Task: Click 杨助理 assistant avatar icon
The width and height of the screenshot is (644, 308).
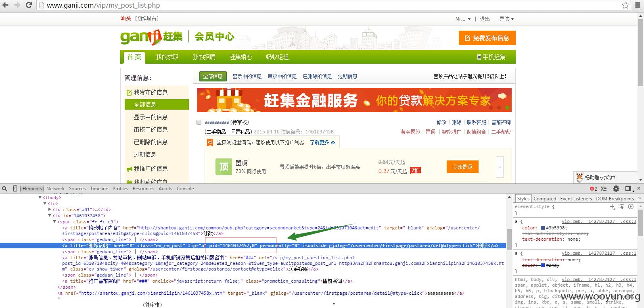Action: [x=579, y=177]
